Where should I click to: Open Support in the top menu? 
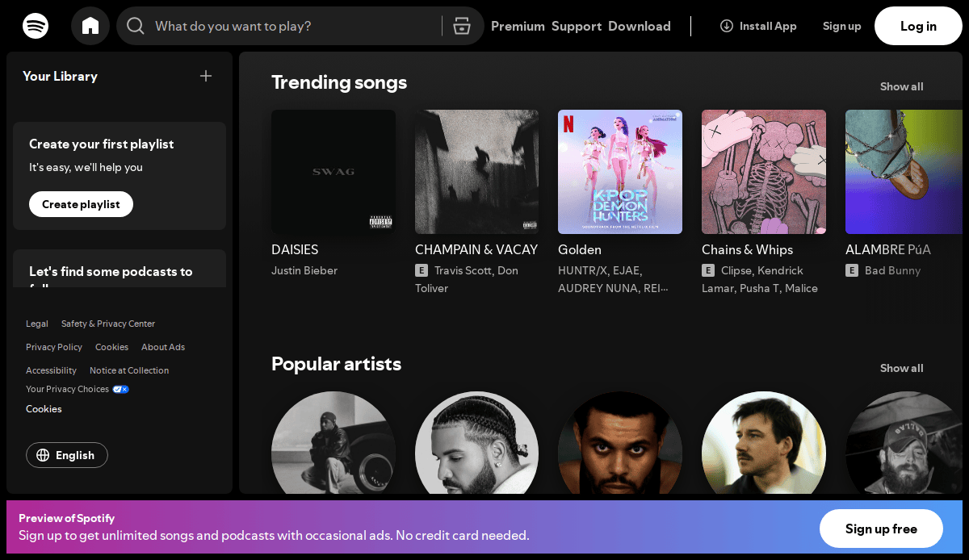click(577, 26)
